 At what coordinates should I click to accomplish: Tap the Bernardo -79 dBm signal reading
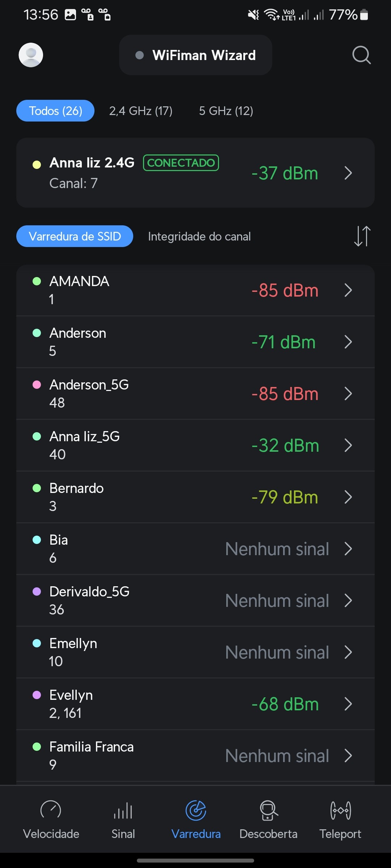[x=285, y=497]
